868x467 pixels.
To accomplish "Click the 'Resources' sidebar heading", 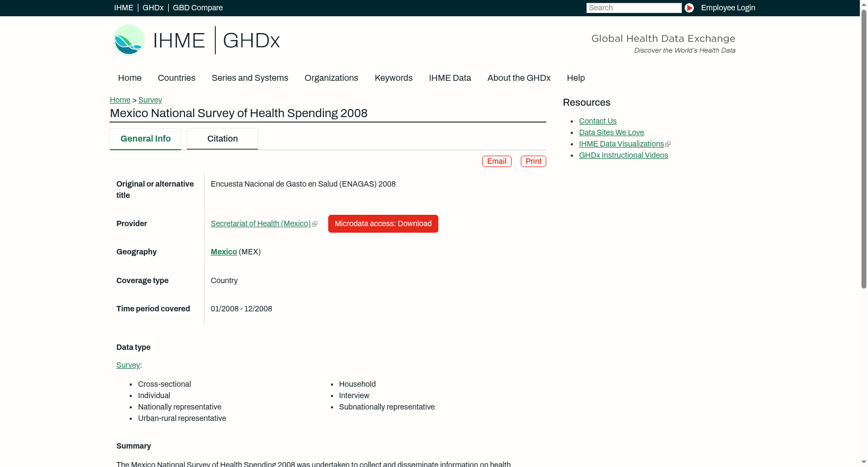I will click(x=586, y=103).
